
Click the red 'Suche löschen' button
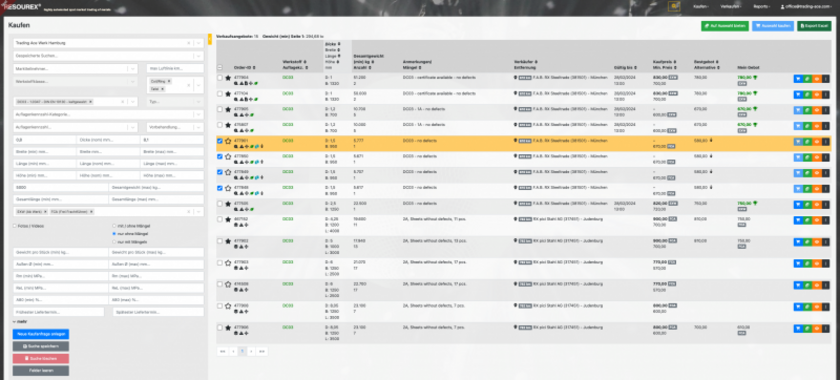[x=41, y=359]
